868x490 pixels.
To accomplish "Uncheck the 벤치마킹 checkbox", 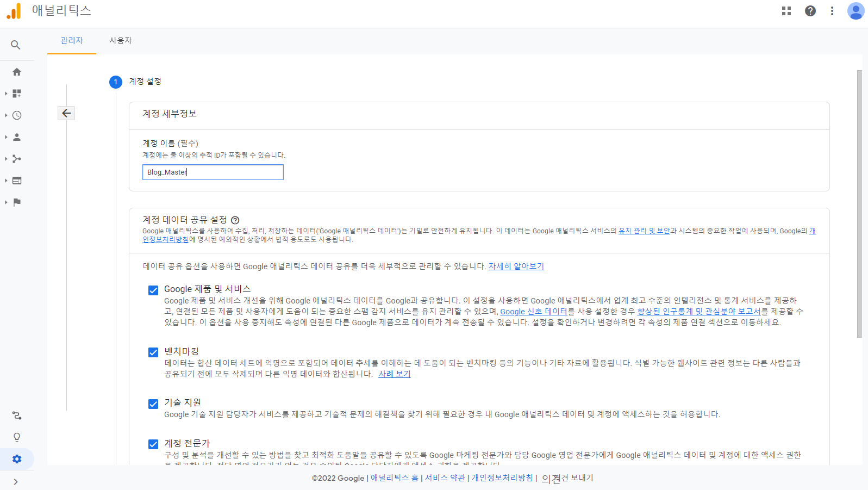I will (x=153, y=352).
